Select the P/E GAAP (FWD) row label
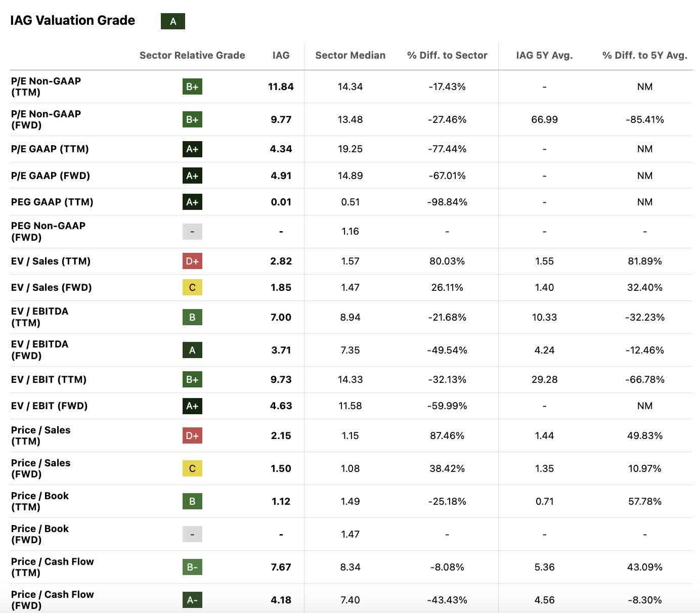The height and width of the screenshot is (613, 700). pyautogui.click(x=51, y=176)
